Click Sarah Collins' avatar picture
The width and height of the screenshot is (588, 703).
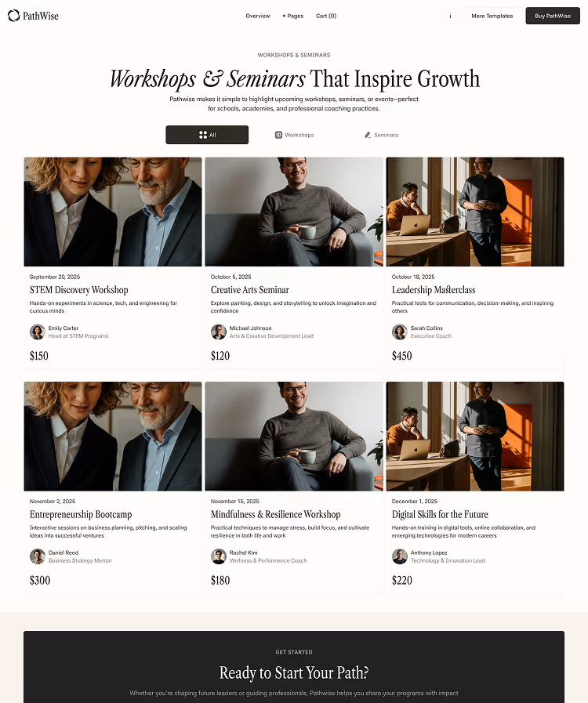coord(400,332)
